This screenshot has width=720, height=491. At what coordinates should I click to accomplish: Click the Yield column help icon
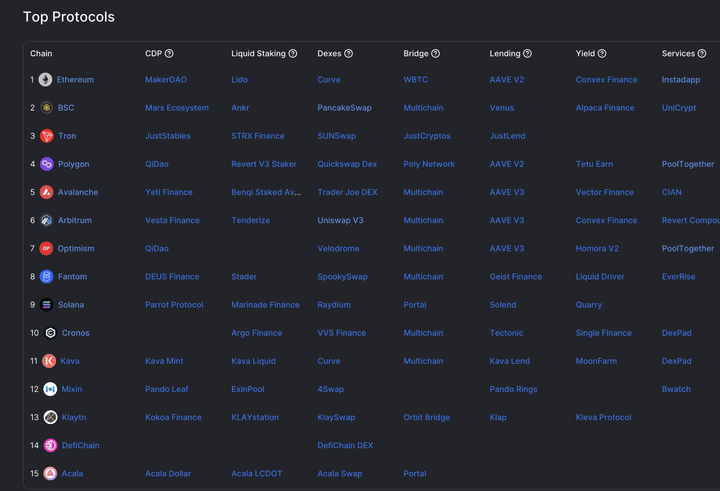pos(602,53)
